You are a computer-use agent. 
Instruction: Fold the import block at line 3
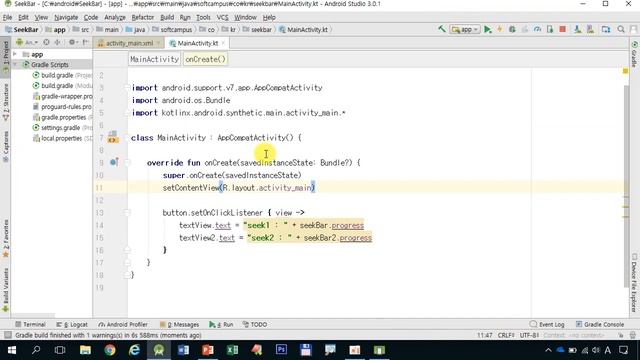coord(127,87)
